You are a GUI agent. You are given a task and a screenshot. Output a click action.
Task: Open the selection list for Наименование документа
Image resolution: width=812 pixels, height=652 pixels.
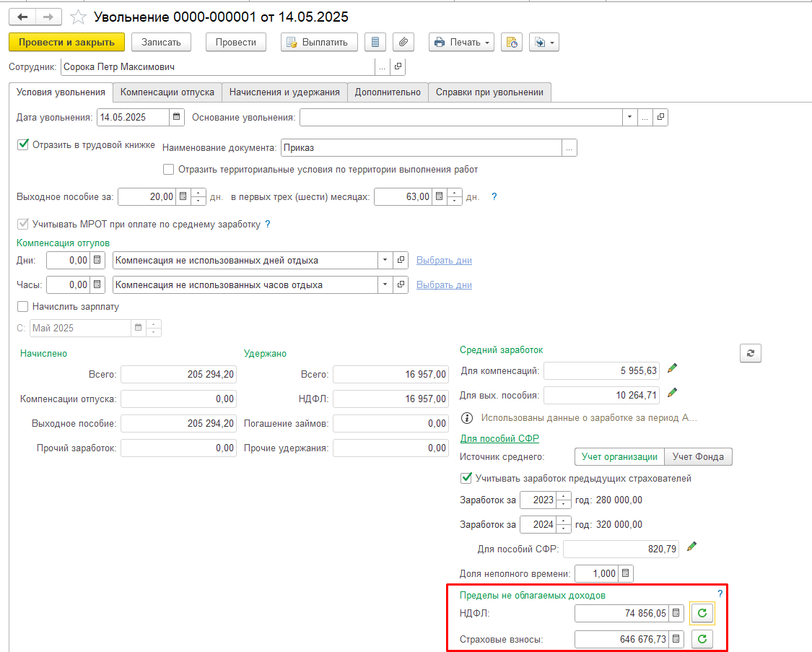[x=569, y=147]
